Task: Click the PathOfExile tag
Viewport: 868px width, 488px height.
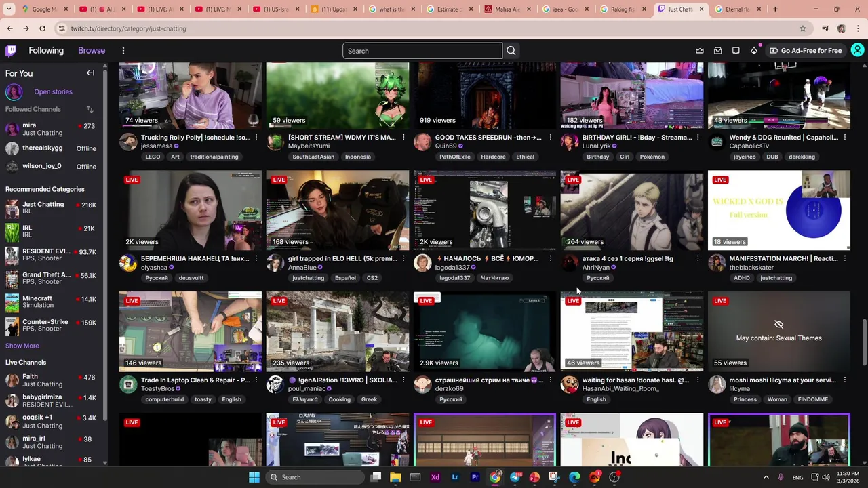Action: coord(455,157)
